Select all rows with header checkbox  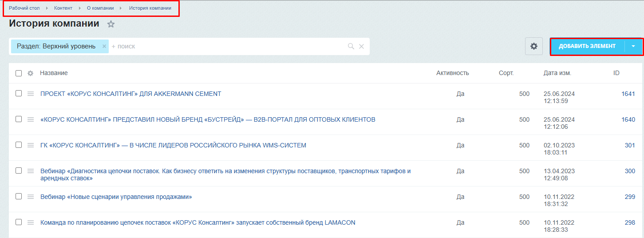click(19, 73)
